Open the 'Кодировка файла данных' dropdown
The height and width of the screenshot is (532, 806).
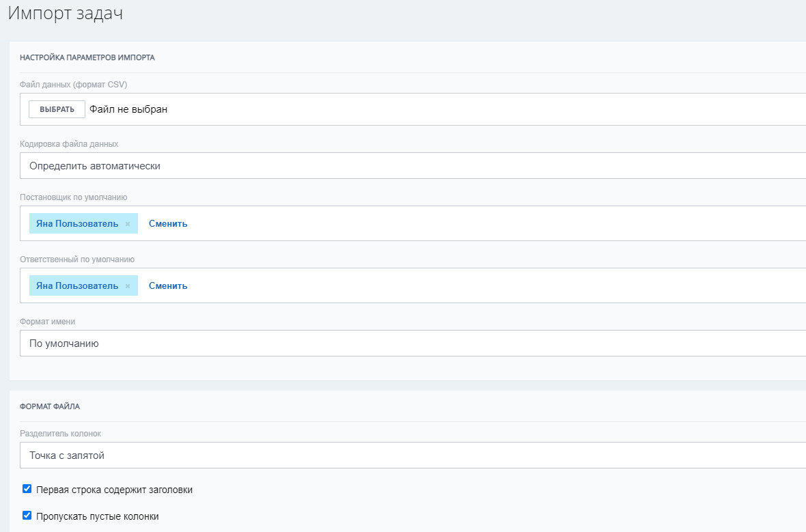[410, 166]
